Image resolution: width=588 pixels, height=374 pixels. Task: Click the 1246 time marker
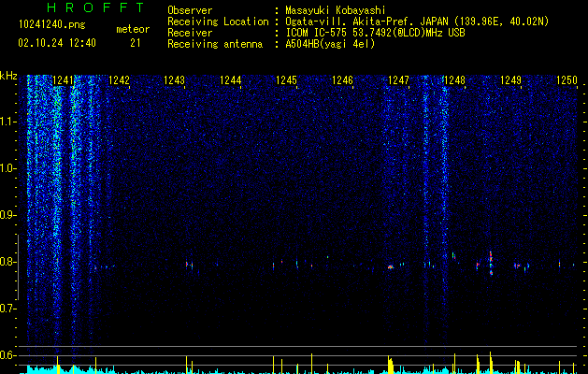tap(343, 79)
